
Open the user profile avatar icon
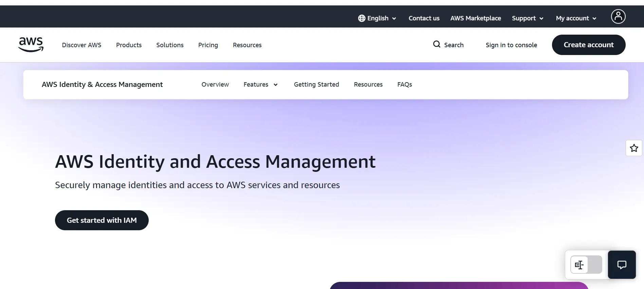[x=618, y=17]
